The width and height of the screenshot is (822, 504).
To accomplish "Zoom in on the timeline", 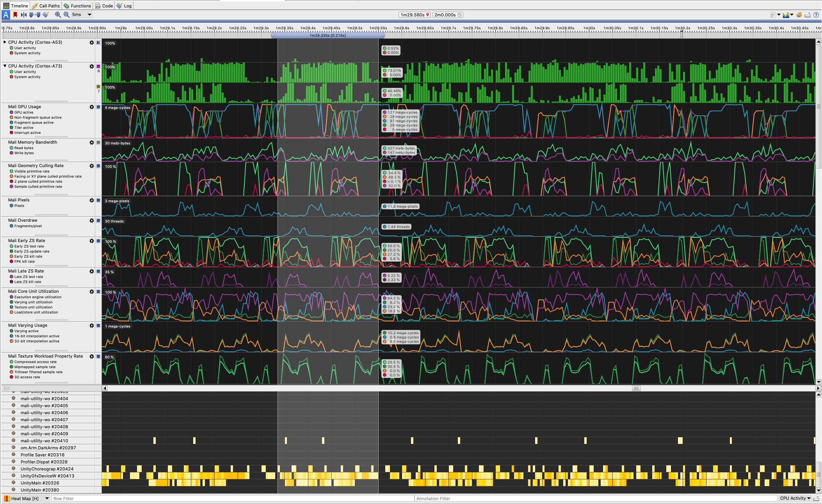I will click(x=58, y=15).
